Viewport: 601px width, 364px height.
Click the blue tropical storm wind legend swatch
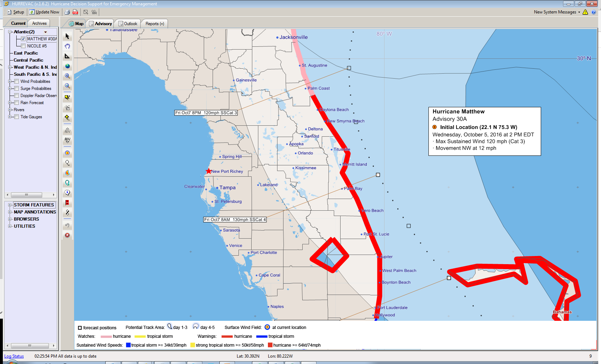128,345
